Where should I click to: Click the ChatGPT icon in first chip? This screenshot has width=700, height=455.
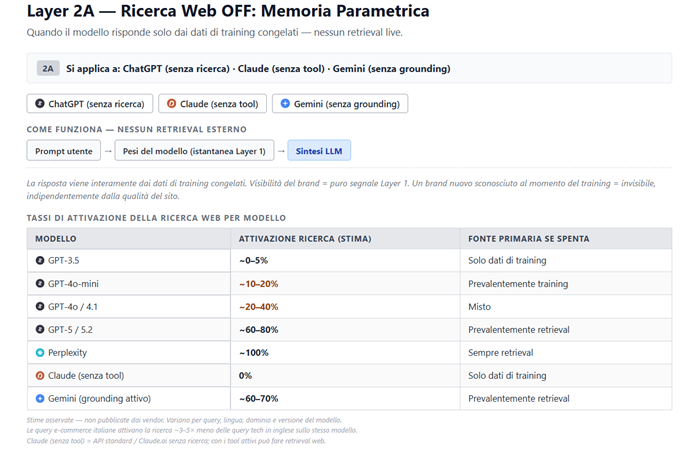coord(40,104)
